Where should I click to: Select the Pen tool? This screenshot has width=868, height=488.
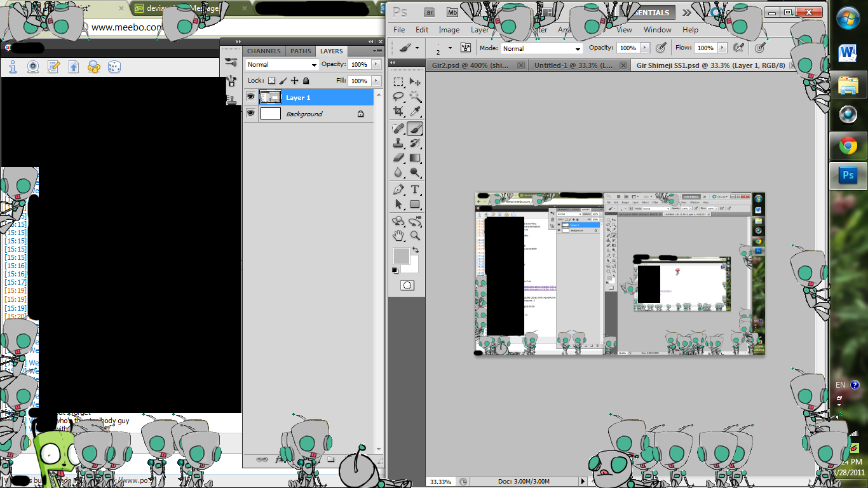pos(398,189)
